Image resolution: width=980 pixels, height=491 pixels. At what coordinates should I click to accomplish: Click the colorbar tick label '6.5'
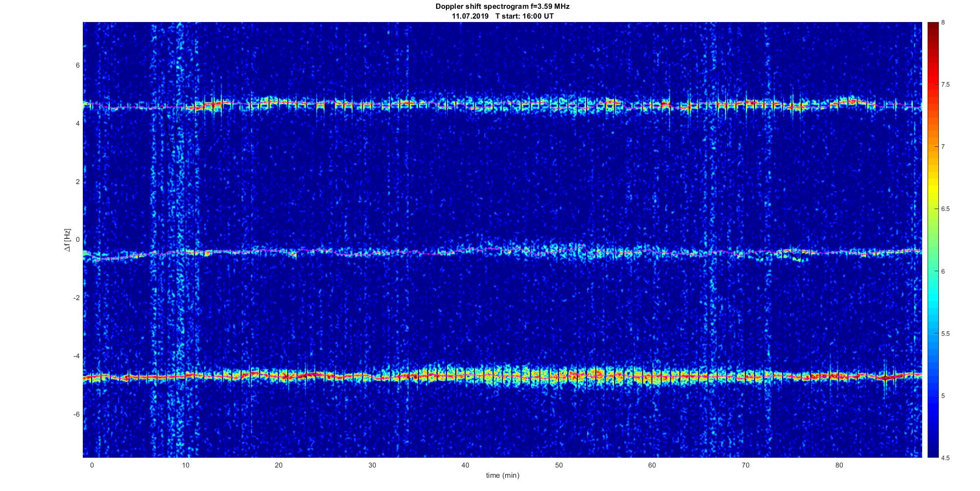tap(946, 209)
